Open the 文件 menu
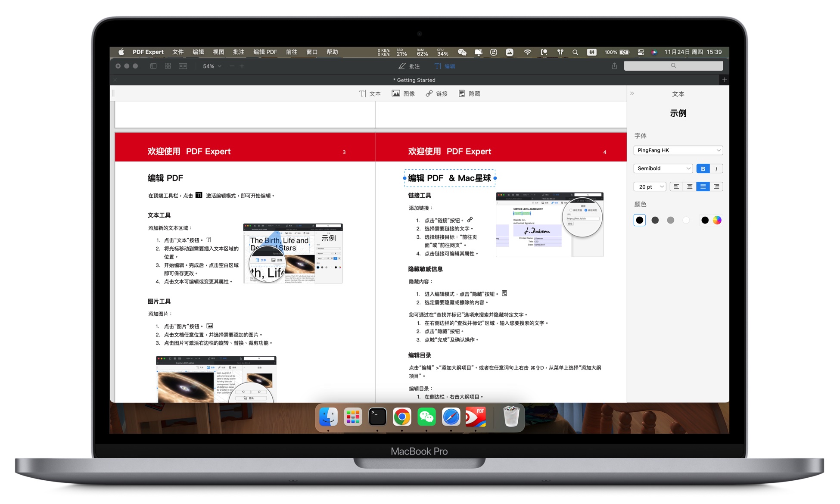 tap(178, 52)
